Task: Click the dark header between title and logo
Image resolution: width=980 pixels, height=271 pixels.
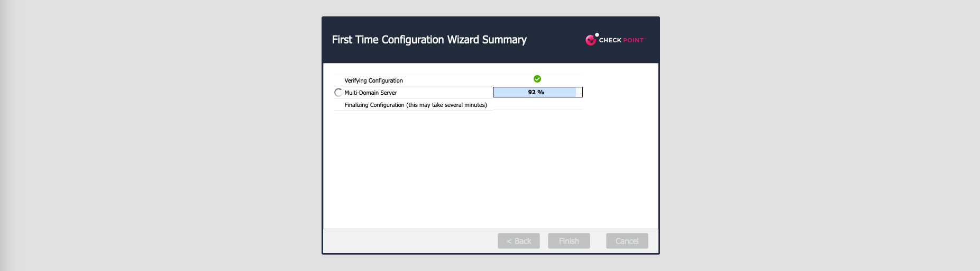Action: coord(555,40)
